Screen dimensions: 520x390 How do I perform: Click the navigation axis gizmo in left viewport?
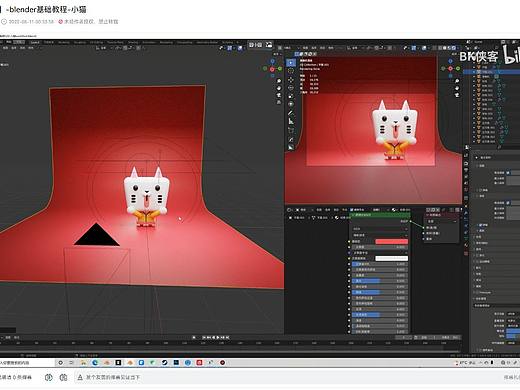[x=272, y=69]
